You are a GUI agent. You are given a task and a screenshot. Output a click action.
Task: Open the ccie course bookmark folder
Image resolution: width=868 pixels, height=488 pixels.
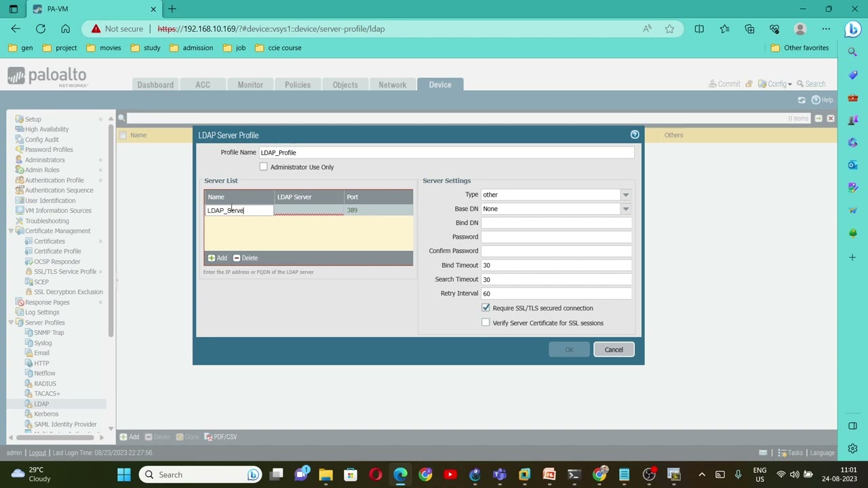coord(278,48)
